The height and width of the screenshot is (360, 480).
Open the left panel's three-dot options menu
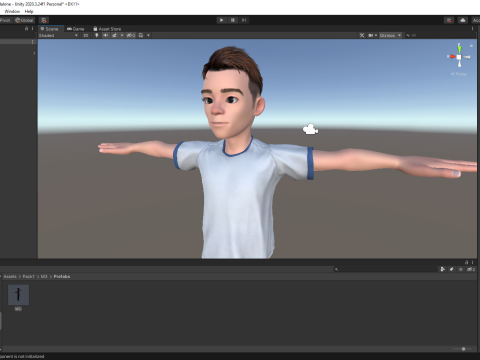[32, 29]
